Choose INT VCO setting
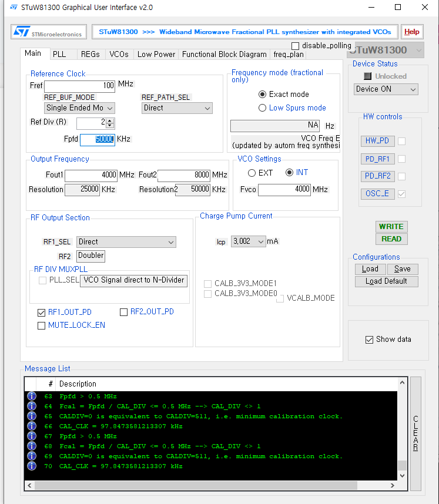 pyautogui.click(x=289, y=172)
